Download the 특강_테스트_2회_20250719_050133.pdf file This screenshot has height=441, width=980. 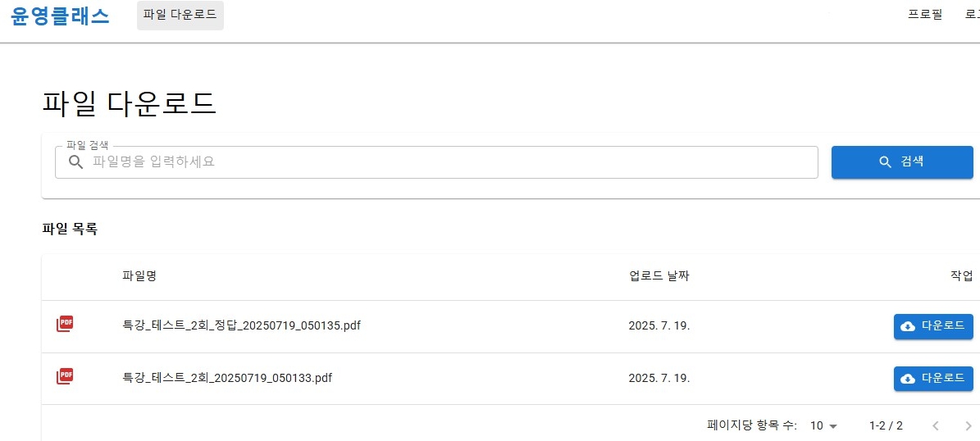(x=932, y=379)
